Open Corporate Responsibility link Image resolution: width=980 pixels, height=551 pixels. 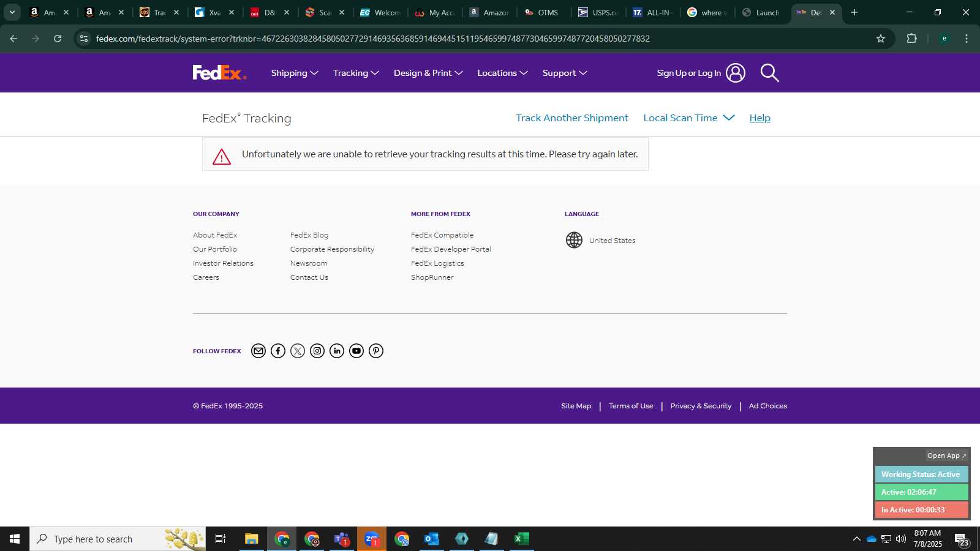click(x=332, y=249)
